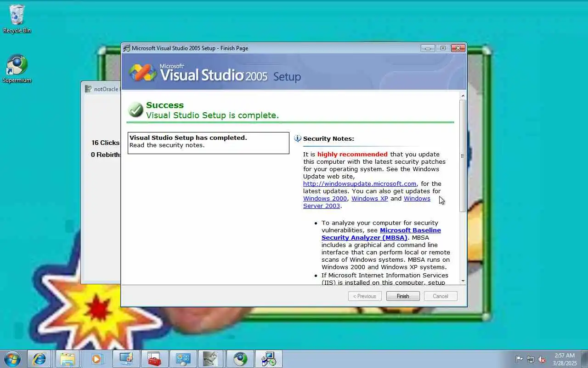
Task: Click setup window title bar icon
Action: click(x=126, y=48)
